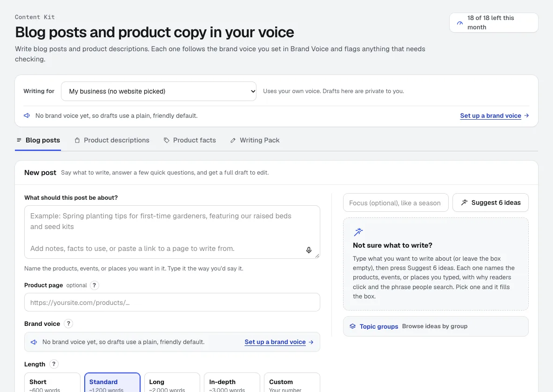Expand Topic groups browse ideas
The width and height of the screenshot is (553, 392).
tap(436, 326)
